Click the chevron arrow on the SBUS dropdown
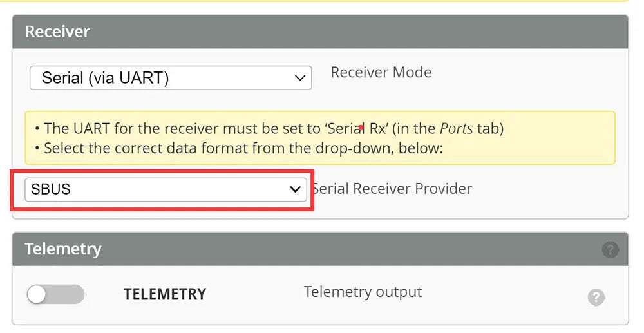 pyautogui.click(x=295, y=189)
